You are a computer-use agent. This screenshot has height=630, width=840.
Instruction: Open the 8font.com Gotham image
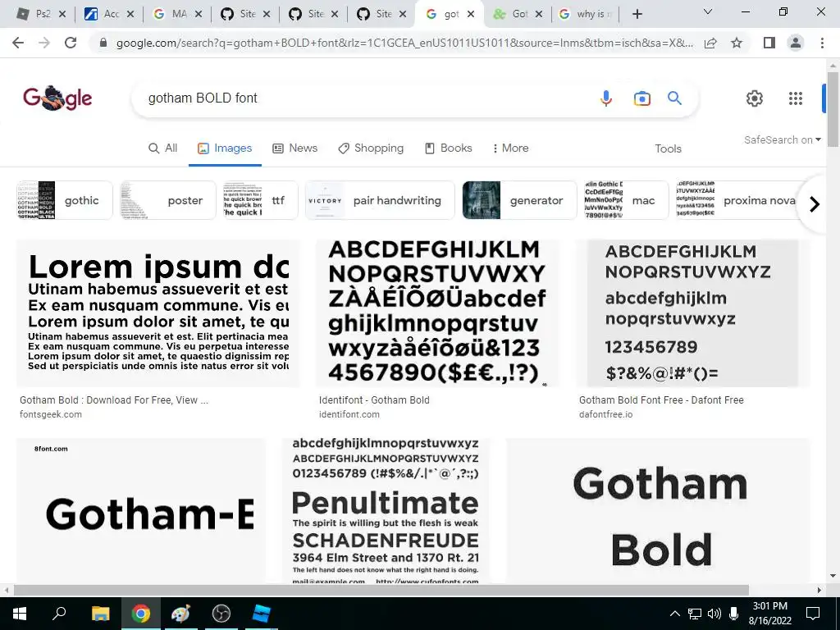(x=141, y=510)
